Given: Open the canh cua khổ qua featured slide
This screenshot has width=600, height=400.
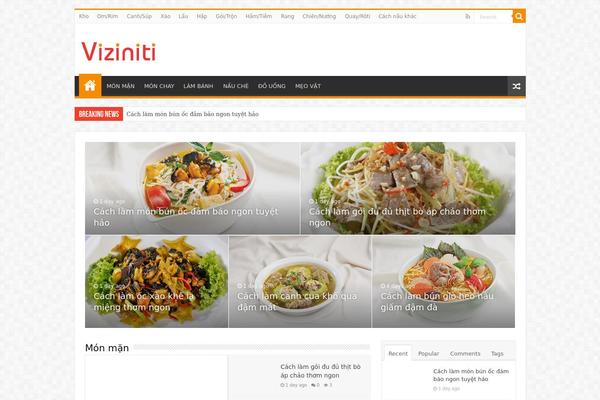Looking at the screenshot, I should tap(300, 282).
